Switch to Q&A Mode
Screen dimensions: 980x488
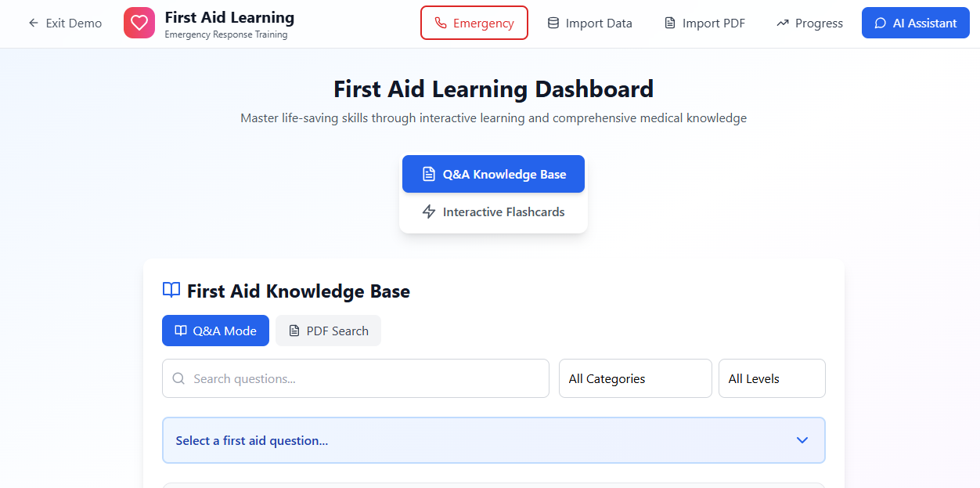(x=215, y=331)
